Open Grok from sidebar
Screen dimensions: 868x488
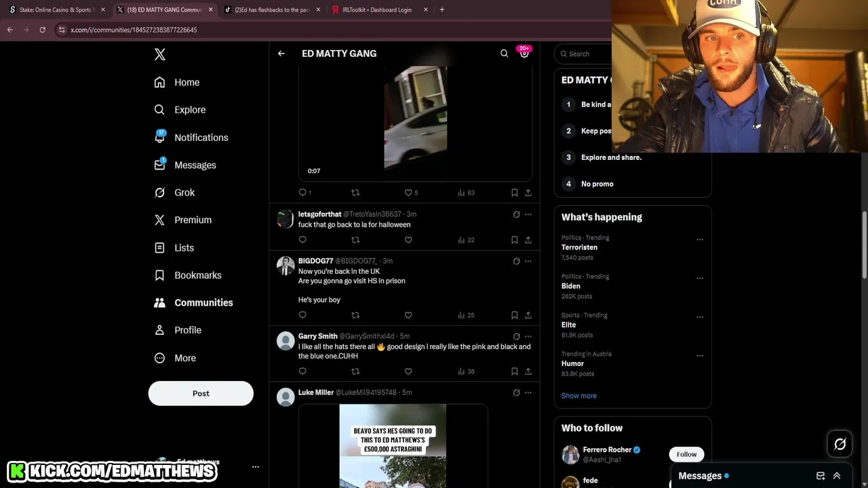[x=175, y=192]
